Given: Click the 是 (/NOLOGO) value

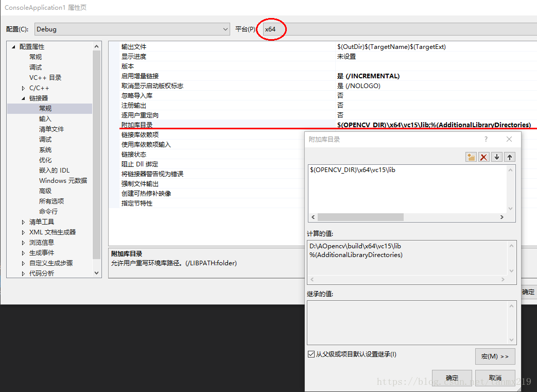Looking at the screenshot, I should 358,86.
